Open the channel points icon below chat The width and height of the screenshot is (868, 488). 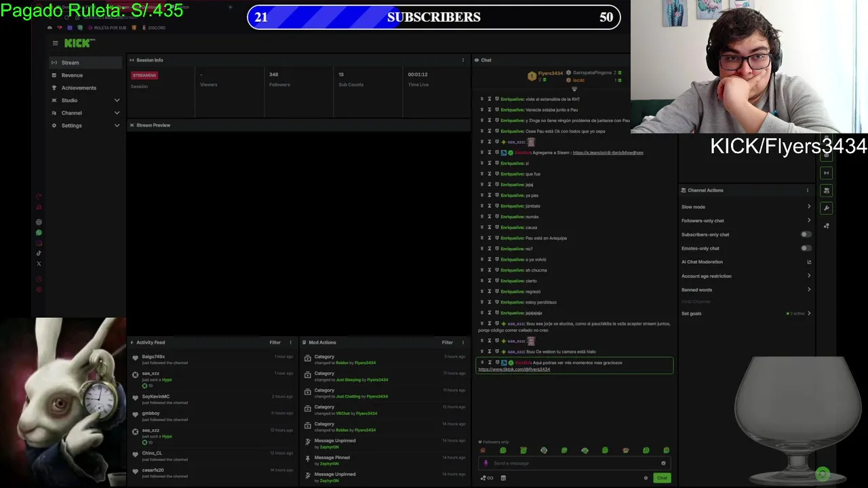[x=486, y=478]
